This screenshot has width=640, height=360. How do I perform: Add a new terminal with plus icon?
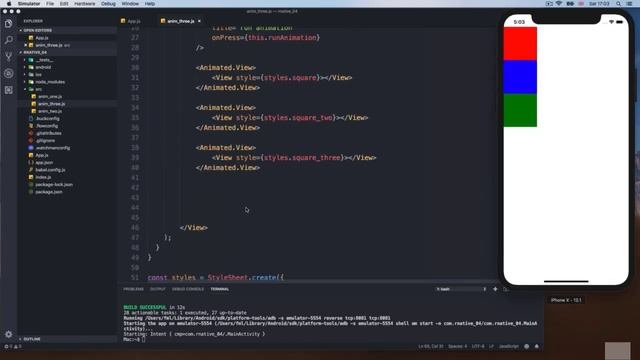[x=495, y=289]
